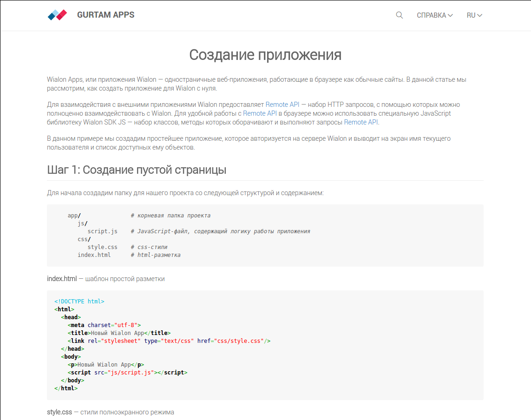
Task: Follow the Remote API link after 'предоставляет'
Action: pyautogui.click(x=282, y=105)
